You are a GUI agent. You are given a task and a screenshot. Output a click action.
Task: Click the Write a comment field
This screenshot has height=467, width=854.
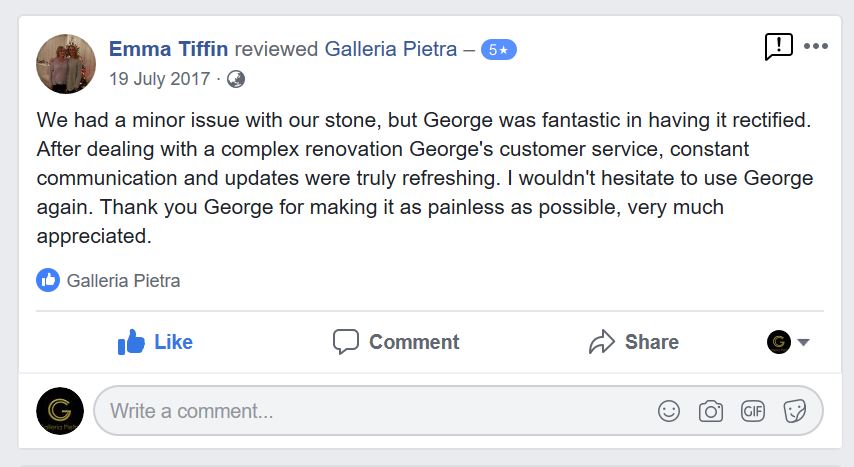point(370,411)
